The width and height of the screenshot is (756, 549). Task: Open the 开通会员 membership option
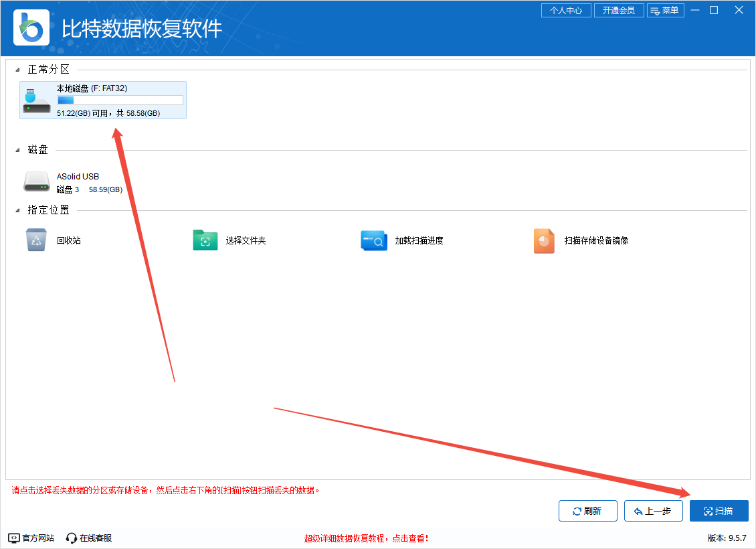(x=619, y=10)
